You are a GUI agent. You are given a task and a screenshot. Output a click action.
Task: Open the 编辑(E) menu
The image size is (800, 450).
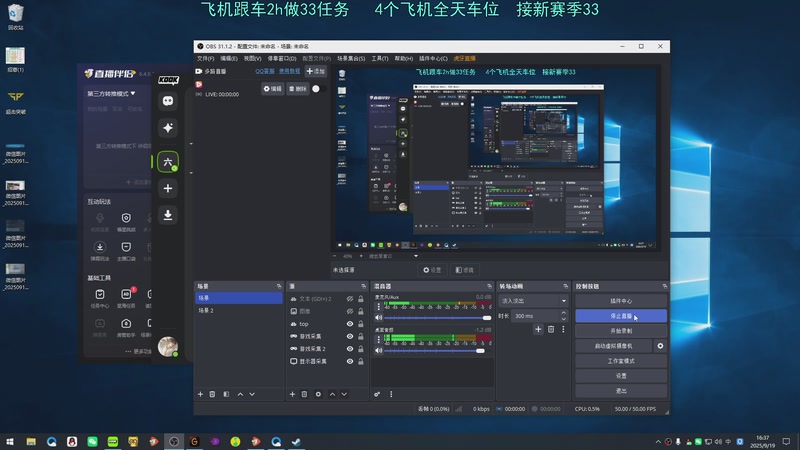(x=229, y=59)
